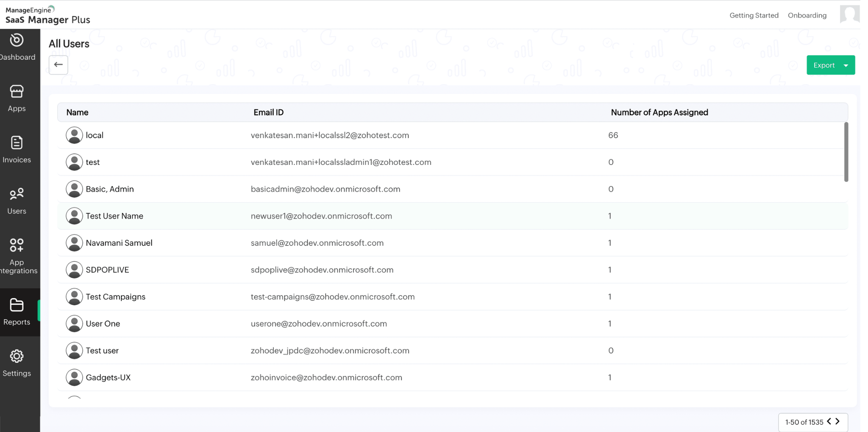Open the Dashboard sidebar icon
This screenshot has height=432, width=868.
click(x=17, y=40)
